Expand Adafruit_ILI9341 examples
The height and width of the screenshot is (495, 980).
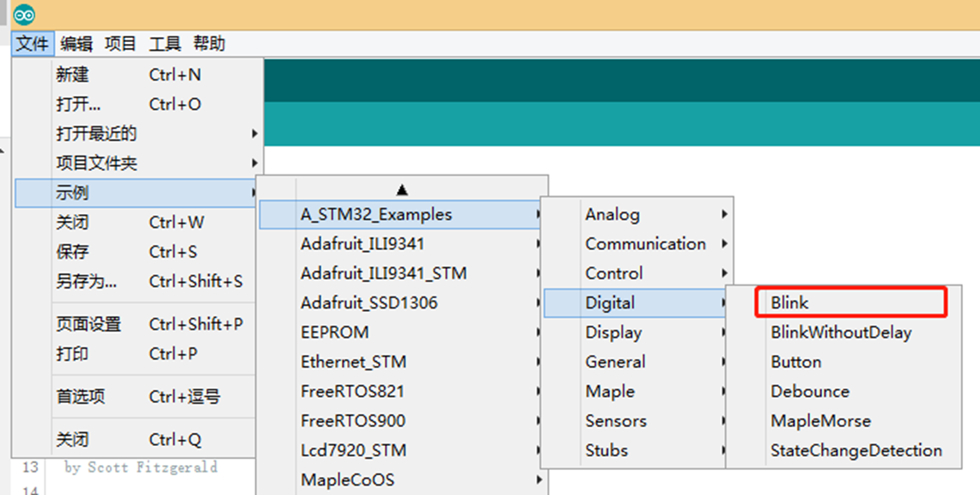(402, 244)
